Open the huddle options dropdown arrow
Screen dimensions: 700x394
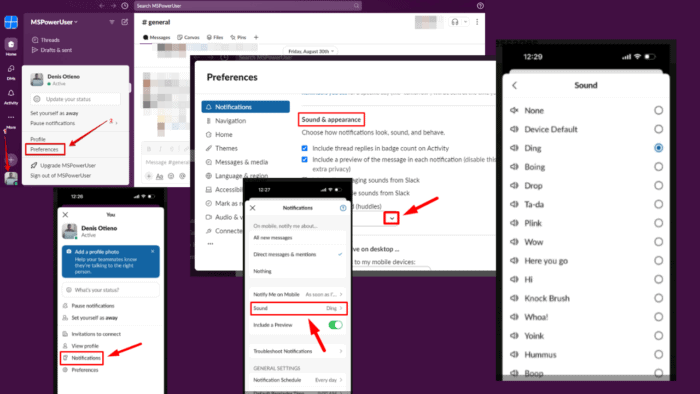point(466,22)
